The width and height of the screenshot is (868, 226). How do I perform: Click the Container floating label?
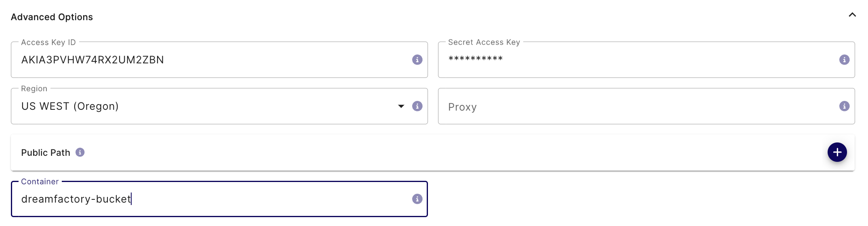pos(40,182)
